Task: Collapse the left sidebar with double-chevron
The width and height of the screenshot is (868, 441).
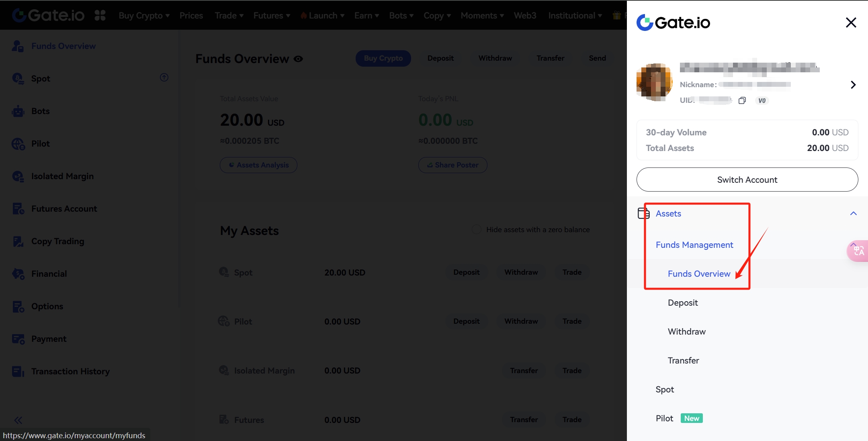Action: tap(18, 421)
